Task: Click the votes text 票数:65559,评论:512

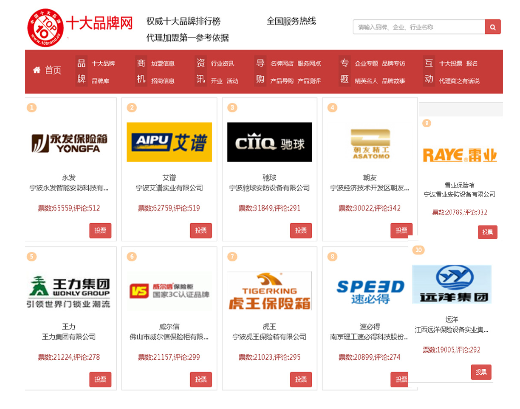Action: (69, 208)
